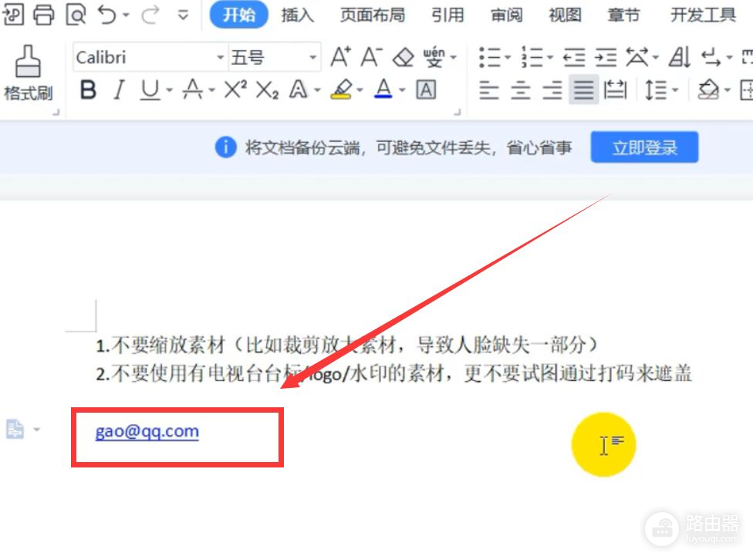Screen dimensions: 753x560
Task: Expand Underline style dropdown arrow
Action: [x=169, y=89]
